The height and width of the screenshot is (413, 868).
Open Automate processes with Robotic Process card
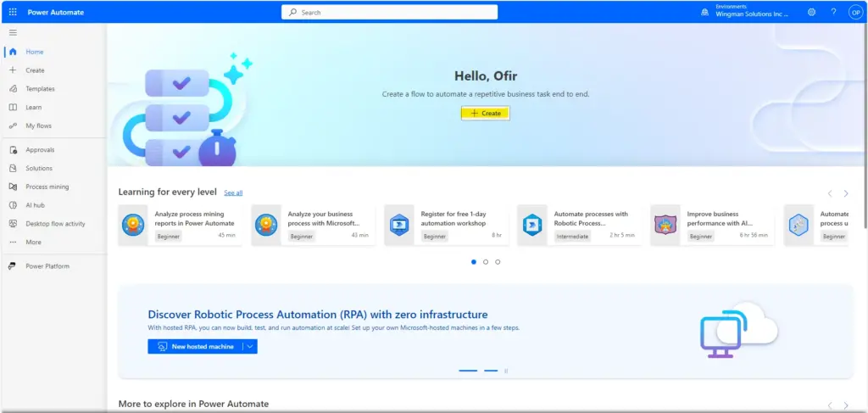pos(580,226)
